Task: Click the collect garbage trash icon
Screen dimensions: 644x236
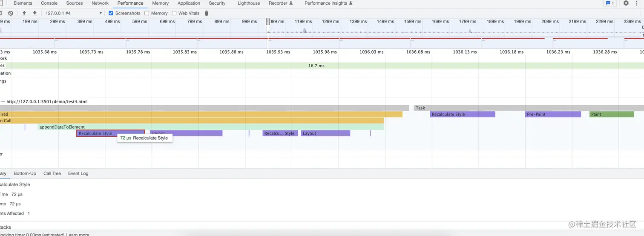Action: (x=207, y=13)
